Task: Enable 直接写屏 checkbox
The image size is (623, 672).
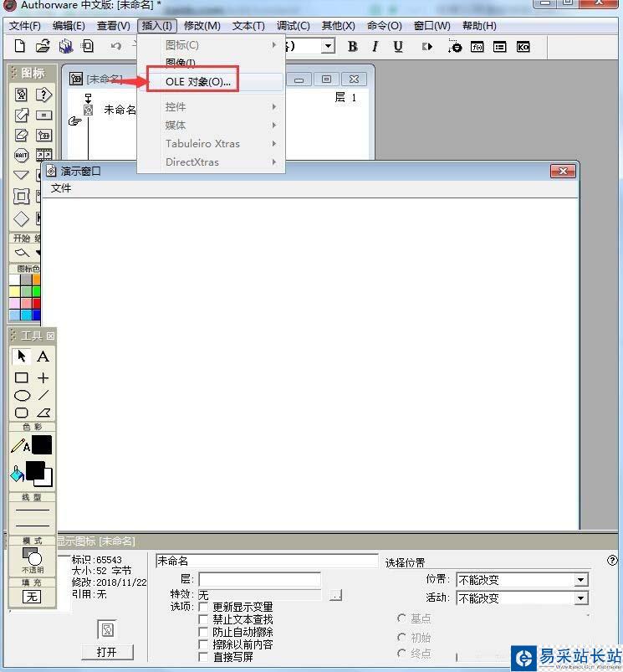Action: pos(203,657)
